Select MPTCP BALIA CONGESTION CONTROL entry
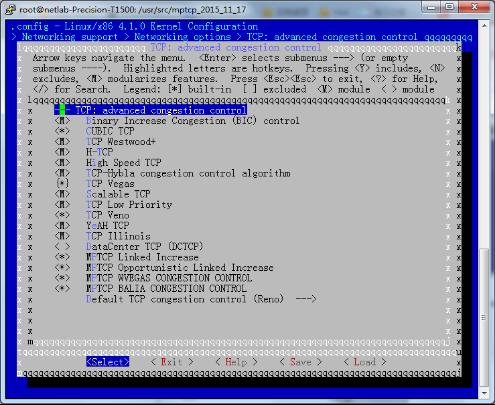The height and width of the screenshot is (405, 495). [x=166, y=289]
